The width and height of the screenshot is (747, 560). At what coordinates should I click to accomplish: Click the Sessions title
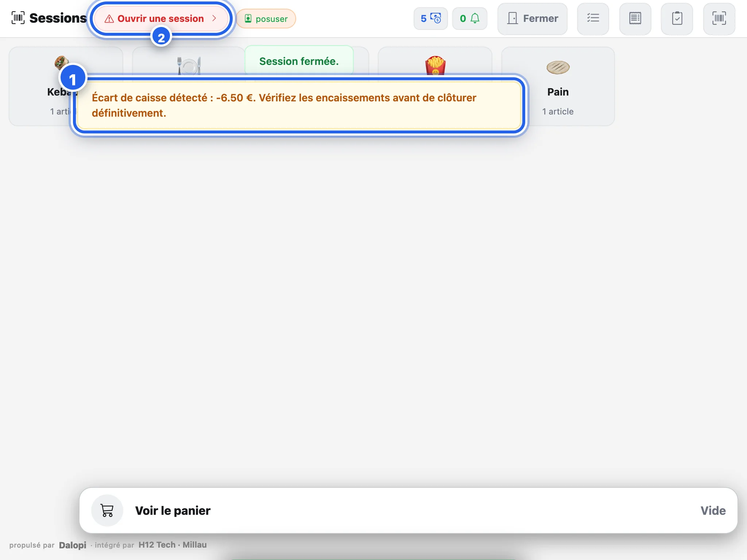coord(58,18)
